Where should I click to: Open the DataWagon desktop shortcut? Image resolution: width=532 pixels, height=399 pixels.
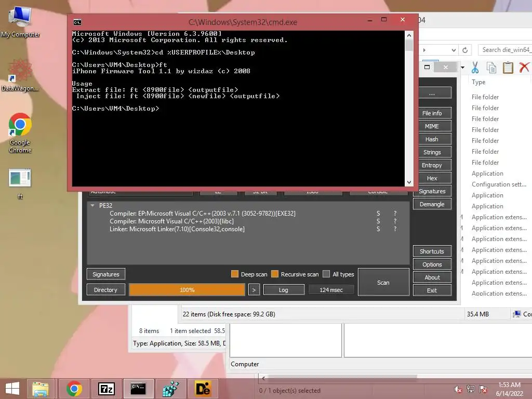pyautogui.click(x=20, y=75)
